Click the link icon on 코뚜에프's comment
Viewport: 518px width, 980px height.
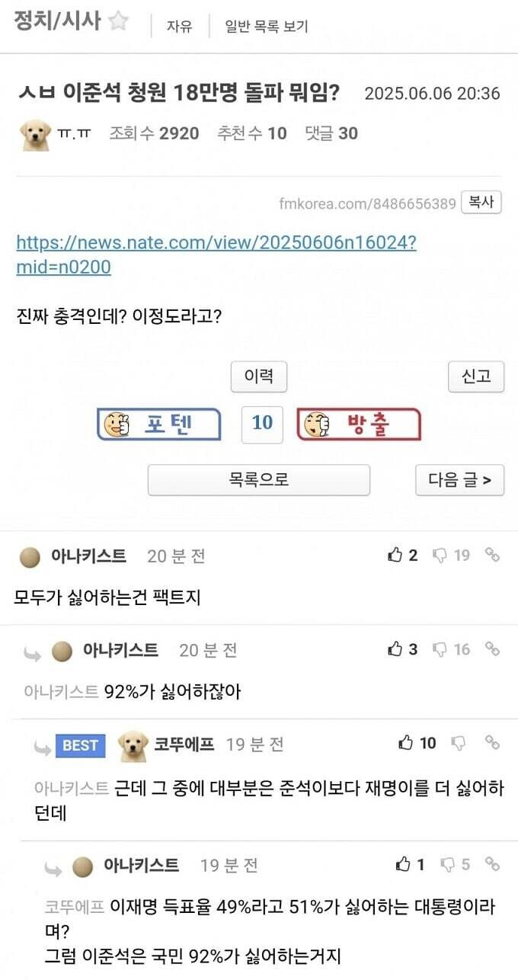pos(493,743)
